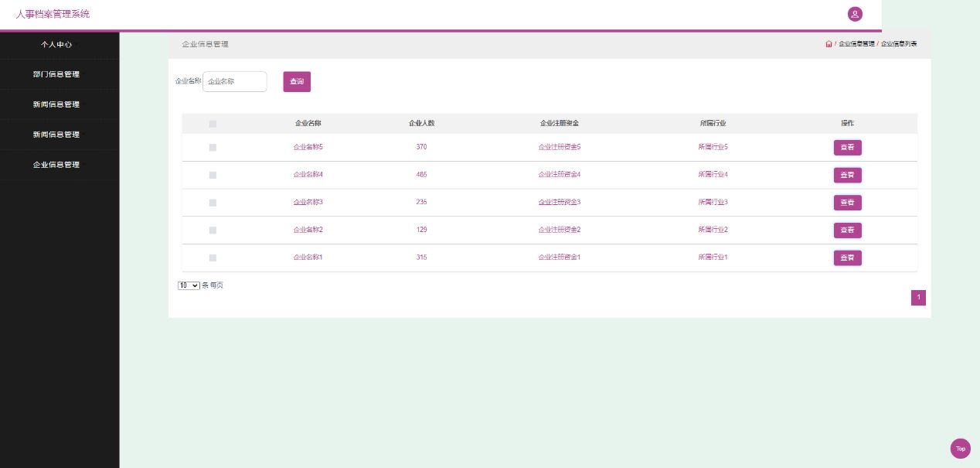Screen dimensions: 980x468
Task: Check the box for 企业名称4 row
Action: click(x=213, y=175)
